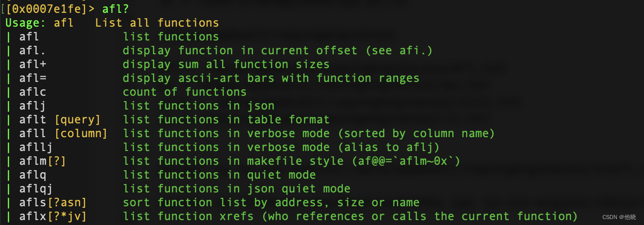Click the address prompt 0x0007e1fe
Screen dimensions: 644x225
coord(46,8)
